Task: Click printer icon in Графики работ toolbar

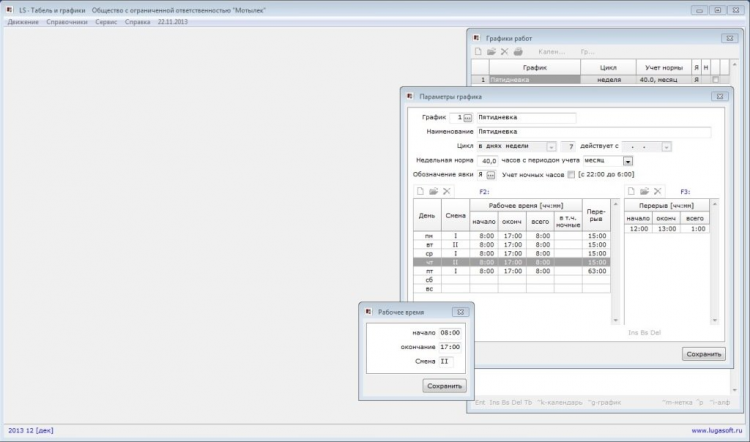Action: point(518,52)
